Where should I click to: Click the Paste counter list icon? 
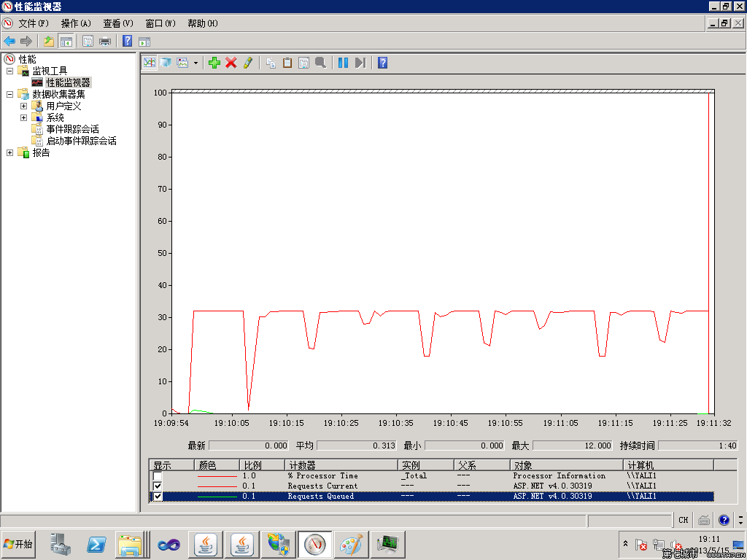coord(287,63)
